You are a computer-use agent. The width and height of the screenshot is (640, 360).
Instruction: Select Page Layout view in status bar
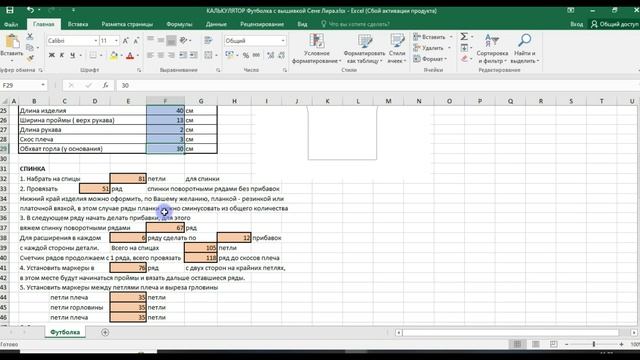(x=536, y=344)
